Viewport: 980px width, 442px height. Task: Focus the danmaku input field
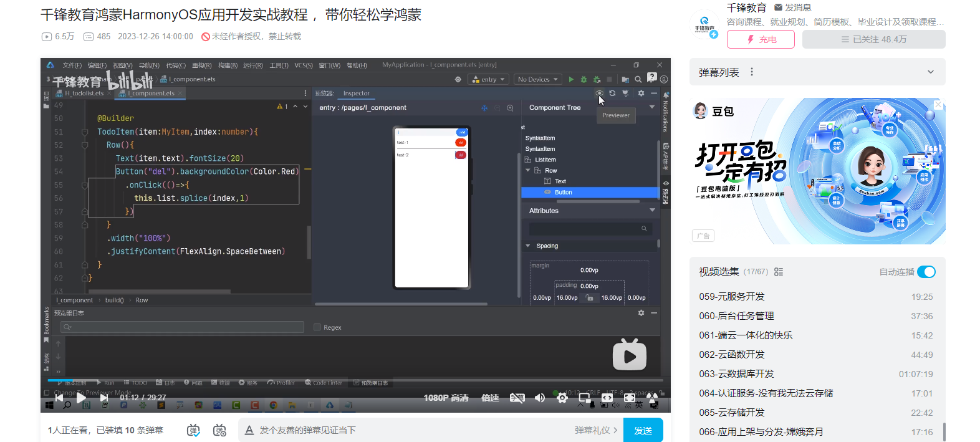coord(411,430)
